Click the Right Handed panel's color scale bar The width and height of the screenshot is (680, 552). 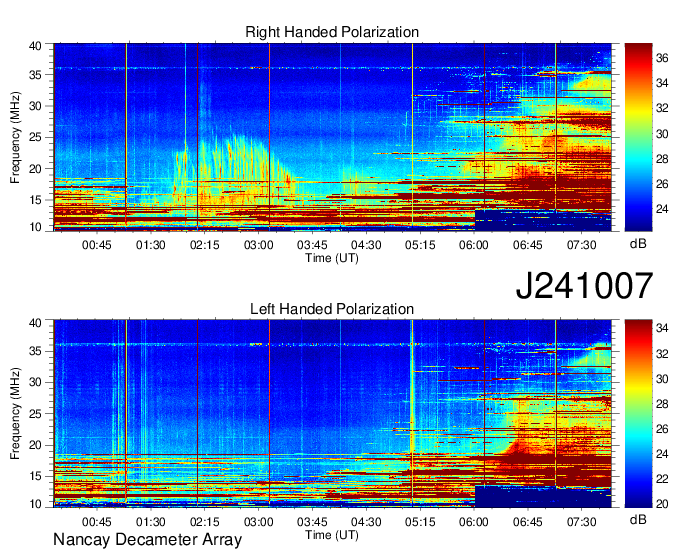tap(638, 137)
